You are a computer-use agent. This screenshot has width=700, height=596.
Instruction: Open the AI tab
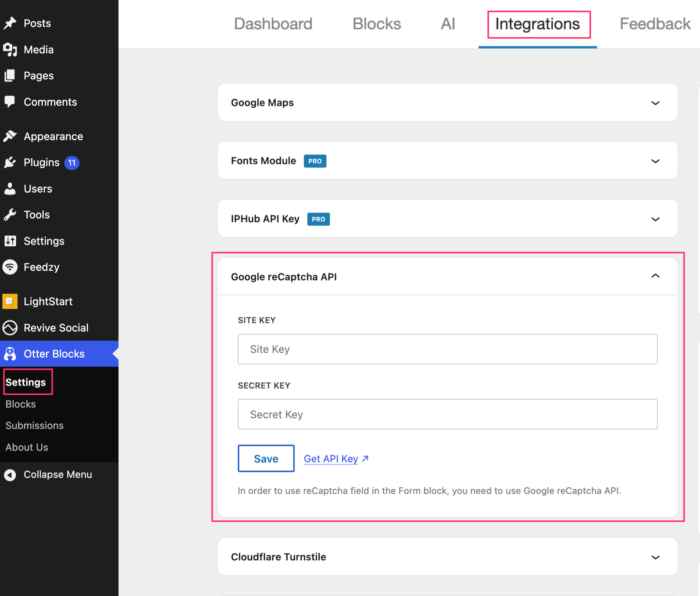(x=448, y=24)
